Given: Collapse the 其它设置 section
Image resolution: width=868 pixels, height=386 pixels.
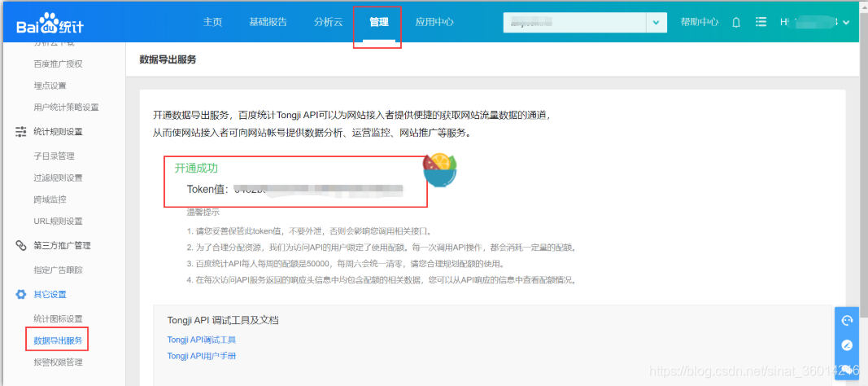Looking at the screenshot, I should [x=50, y=294].
